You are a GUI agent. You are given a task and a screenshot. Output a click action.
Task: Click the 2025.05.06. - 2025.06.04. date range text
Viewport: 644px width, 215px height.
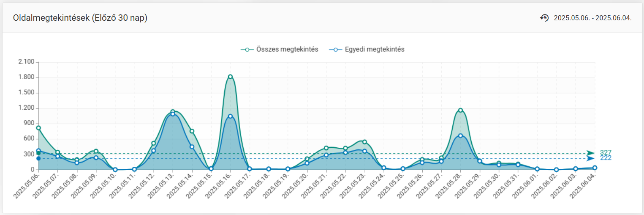point(592,18)
